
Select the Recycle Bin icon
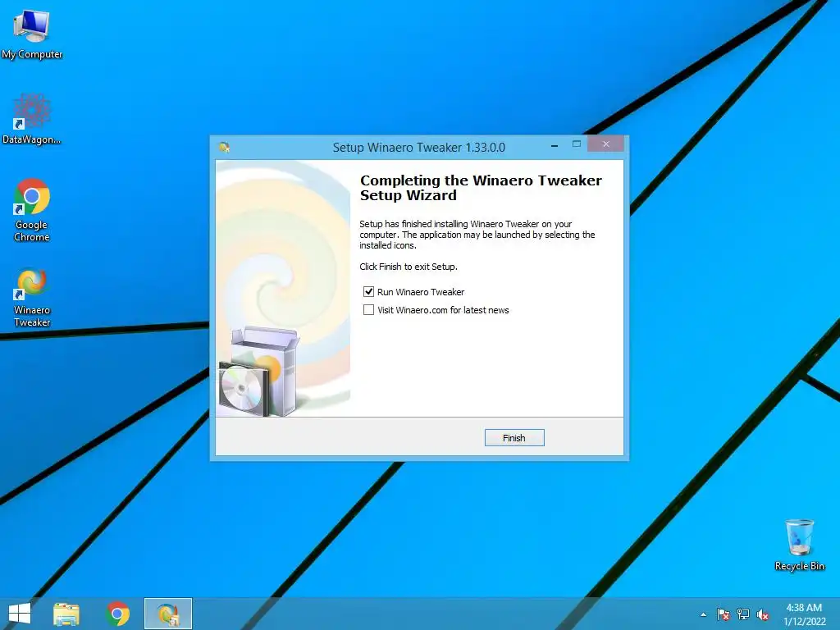(799, 545)
